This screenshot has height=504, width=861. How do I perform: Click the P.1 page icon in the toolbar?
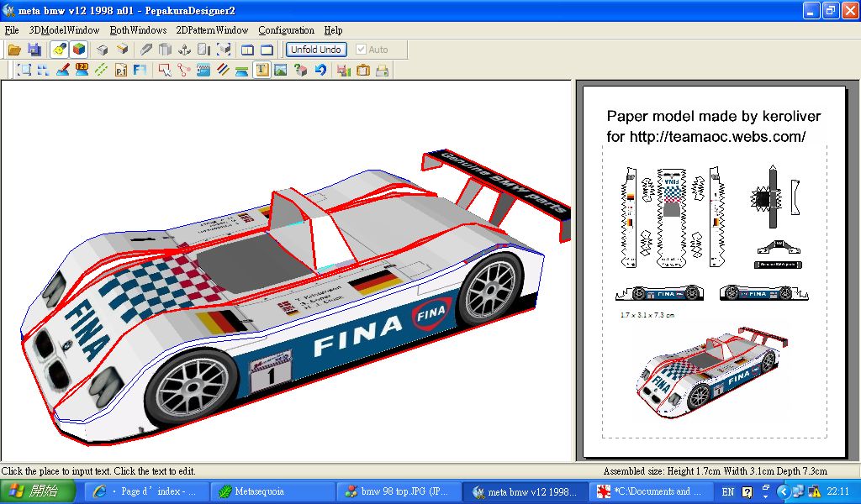click(x=121, y=71)
